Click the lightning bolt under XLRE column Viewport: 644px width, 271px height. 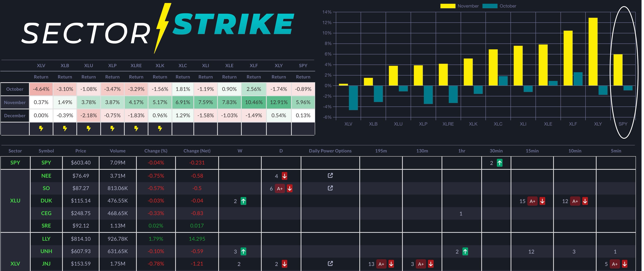(x=136, y=129)
